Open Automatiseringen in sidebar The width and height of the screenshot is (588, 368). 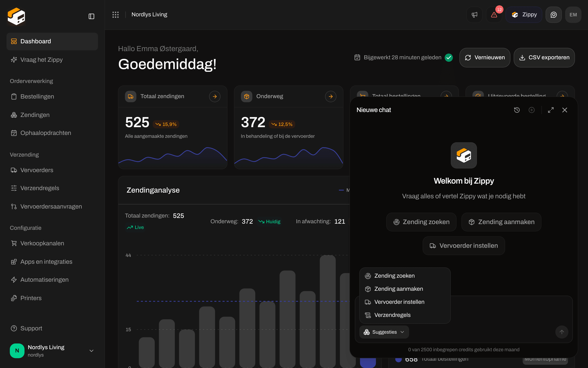tap(52, 280)
